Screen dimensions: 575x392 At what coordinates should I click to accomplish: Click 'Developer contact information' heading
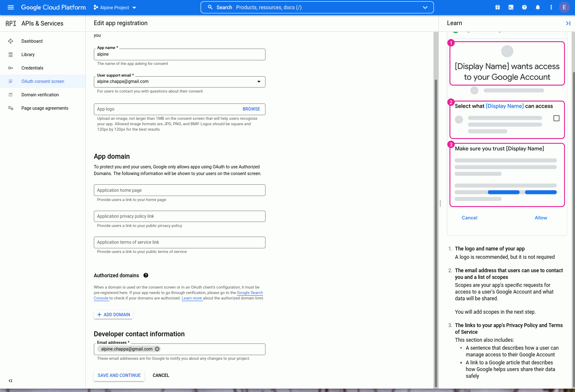click(x=139, y=334)
